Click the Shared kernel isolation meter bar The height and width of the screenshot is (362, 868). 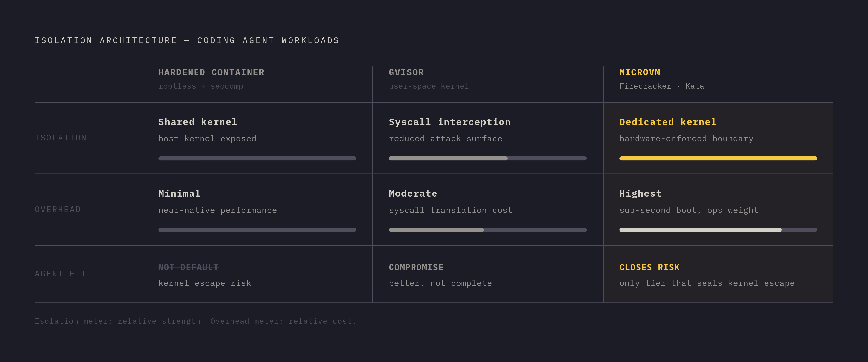tap(257, 158)
